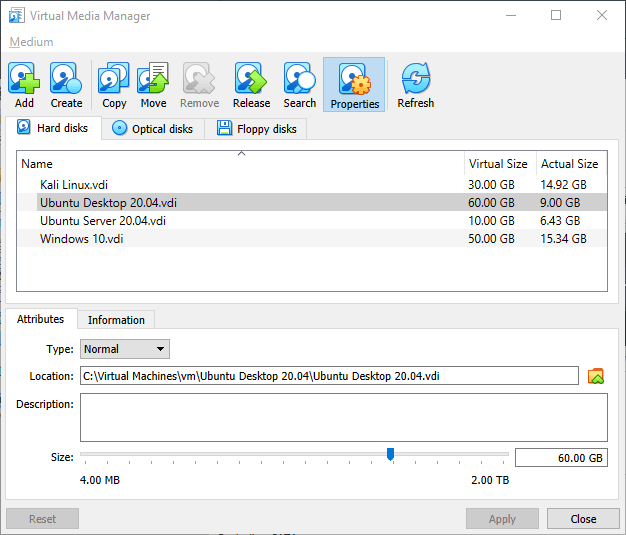The image size is (626, 535).
Task: Click the Release disk icon
Action: pos(251,78)
